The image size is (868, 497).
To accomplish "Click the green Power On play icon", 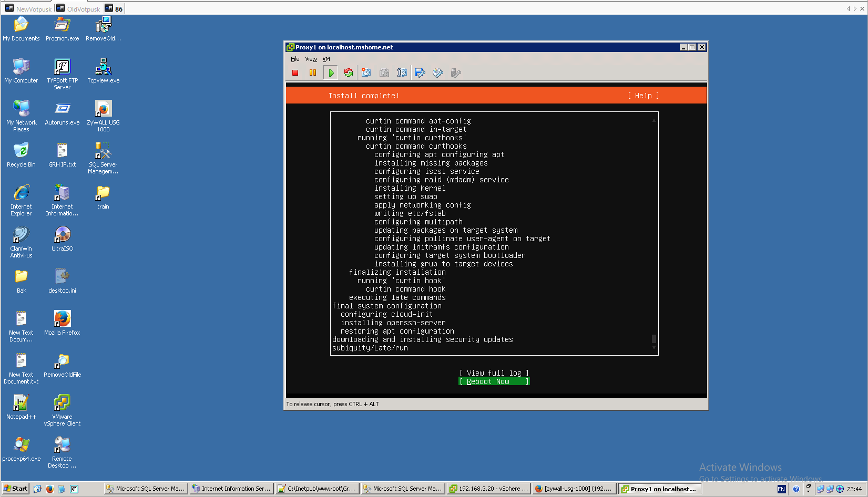I will point(331,73).
